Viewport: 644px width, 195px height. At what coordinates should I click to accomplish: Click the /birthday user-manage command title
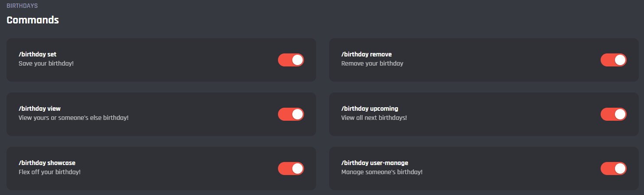375,163
